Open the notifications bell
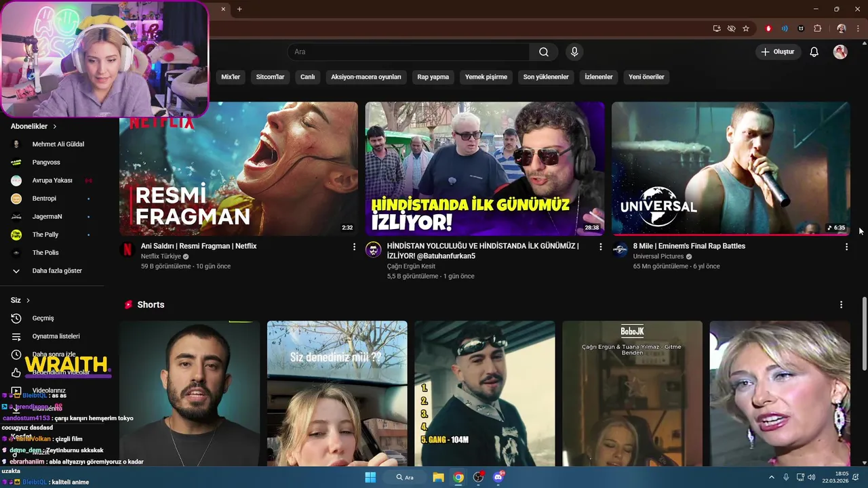 (814, 52)
